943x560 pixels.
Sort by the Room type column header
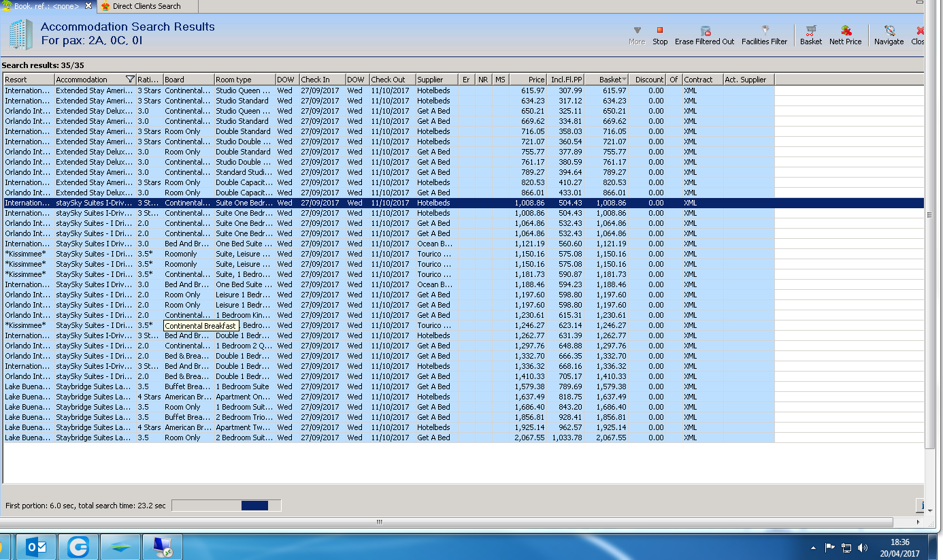245,80
